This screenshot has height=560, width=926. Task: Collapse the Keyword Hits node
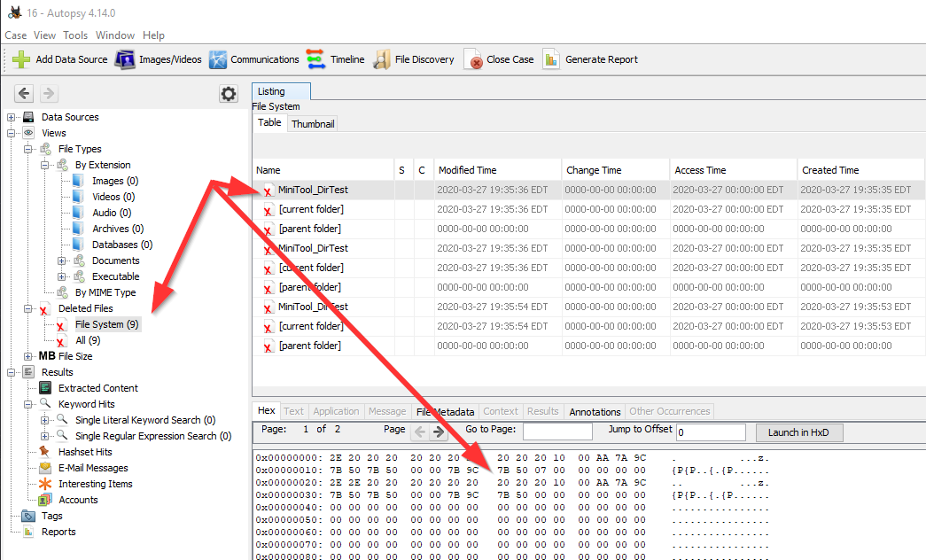click(x=27, y=405)
